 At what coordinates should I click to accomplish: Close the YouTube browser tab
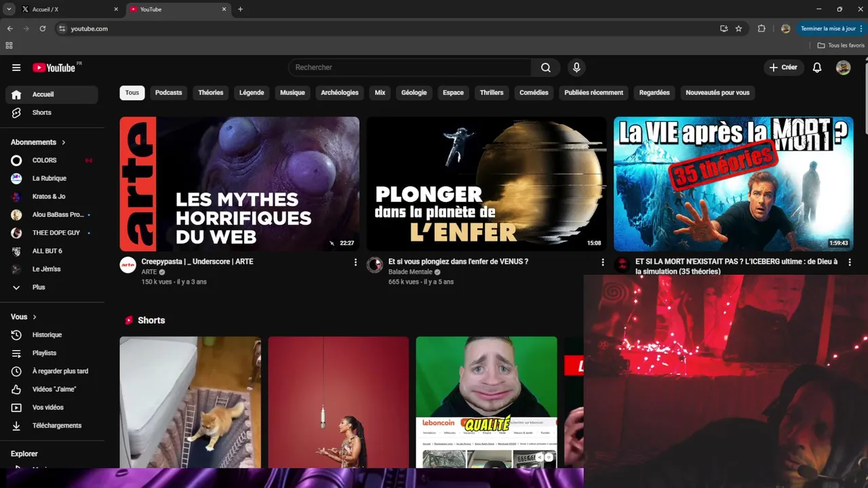point(224,9)
